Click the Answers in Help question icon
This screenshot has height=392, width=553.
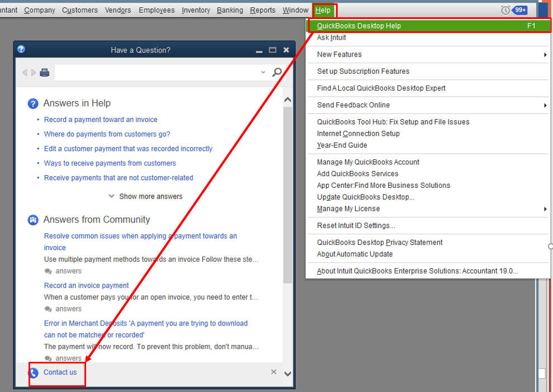pyautogui.click(x=33, y=104)
